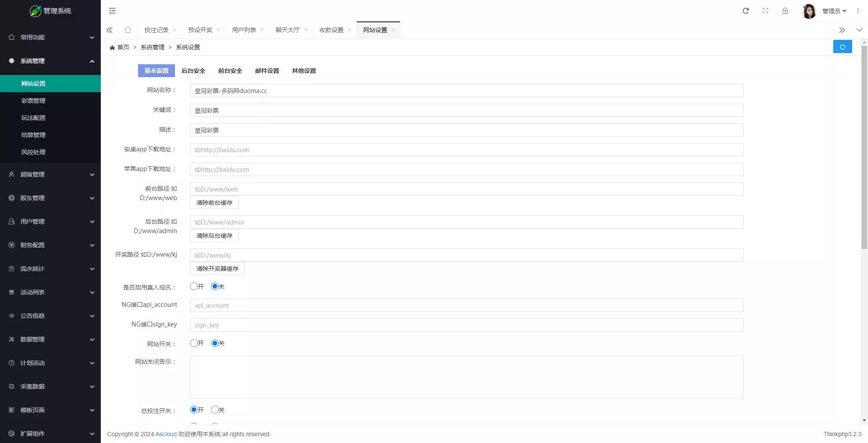The width and height of the screenshot is (868, 443).
Task: Refresh the page with the reload icon
Action: click(746, 11)
